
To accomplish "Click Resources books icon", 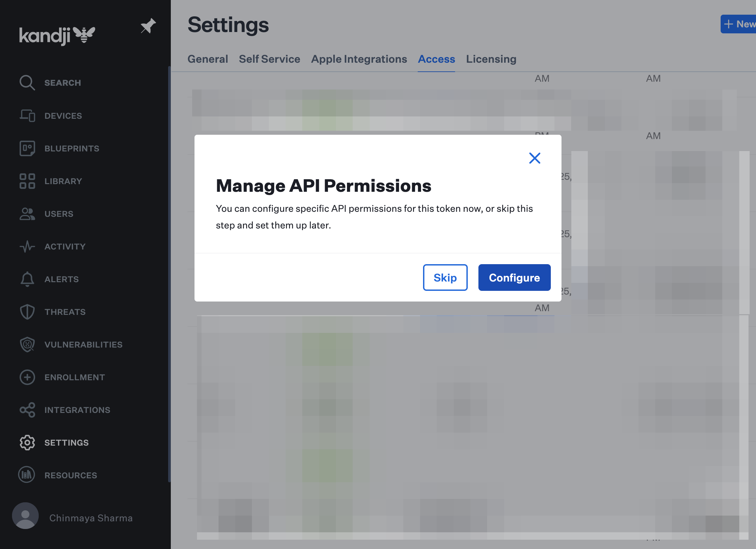I will click(x=27, y=475).
